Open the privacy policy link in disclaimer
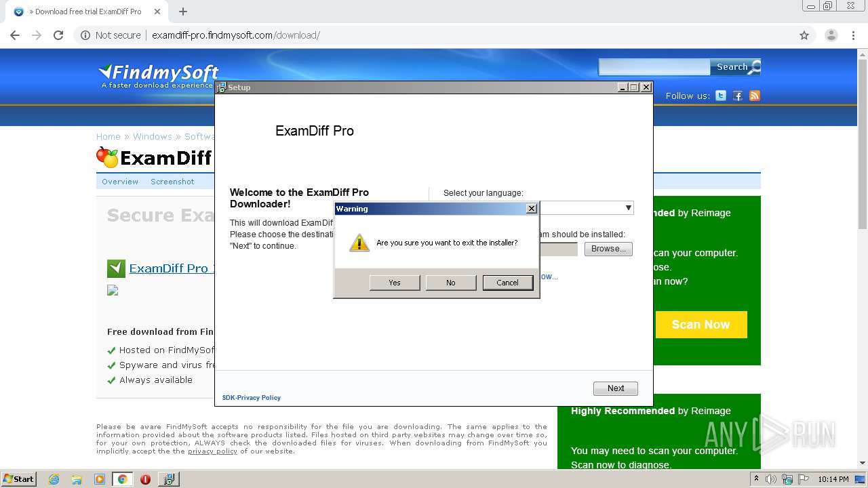This screenshot has height=488, width=868. coord(212,451)
